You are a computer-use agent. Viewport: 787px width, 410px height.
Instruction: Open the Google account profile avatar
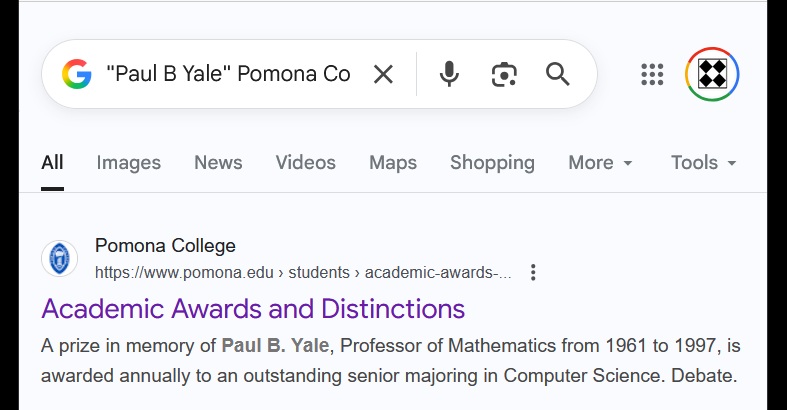click(x=712, y=74)
